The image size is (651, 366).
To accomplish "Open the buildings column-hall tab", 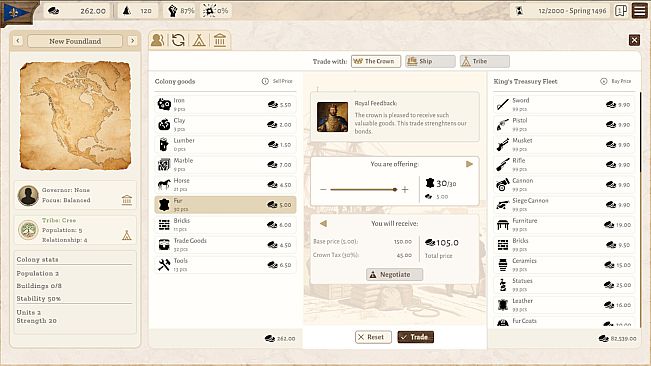I will [x=220, y=40].
